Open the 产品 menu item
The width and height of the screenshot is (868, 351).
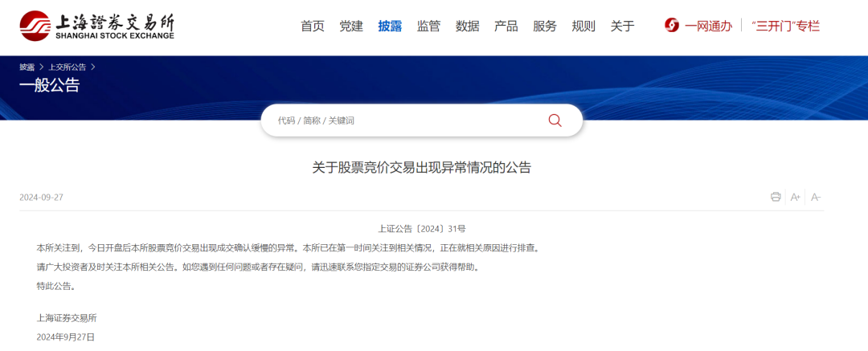pyautogui.click(x=506, y=26)
